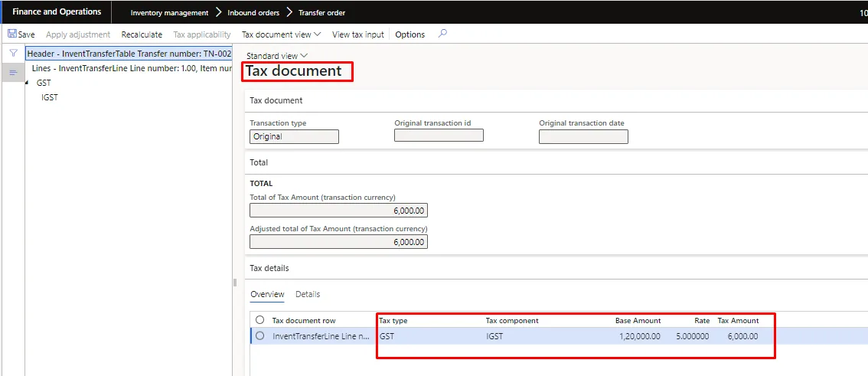Sort by the Tax type column header
The width and height of the screenshot is (868, 376).
point(393,321)
